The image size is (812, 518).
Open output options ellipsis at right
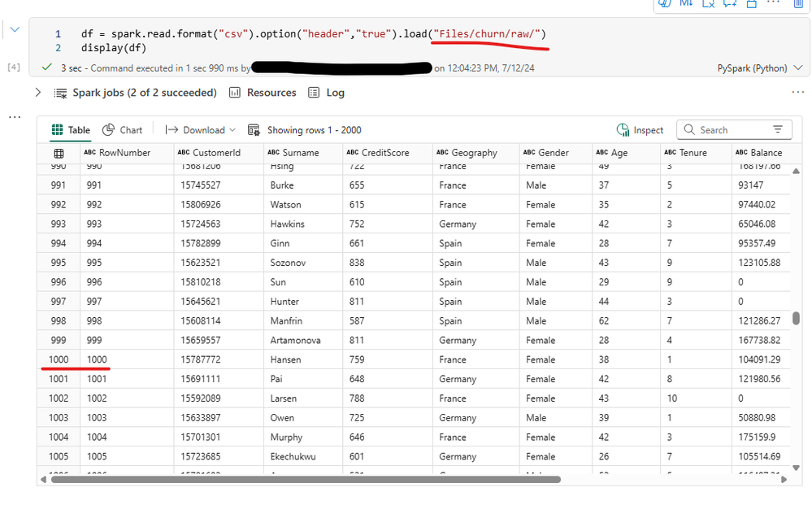tap(797, 92)
